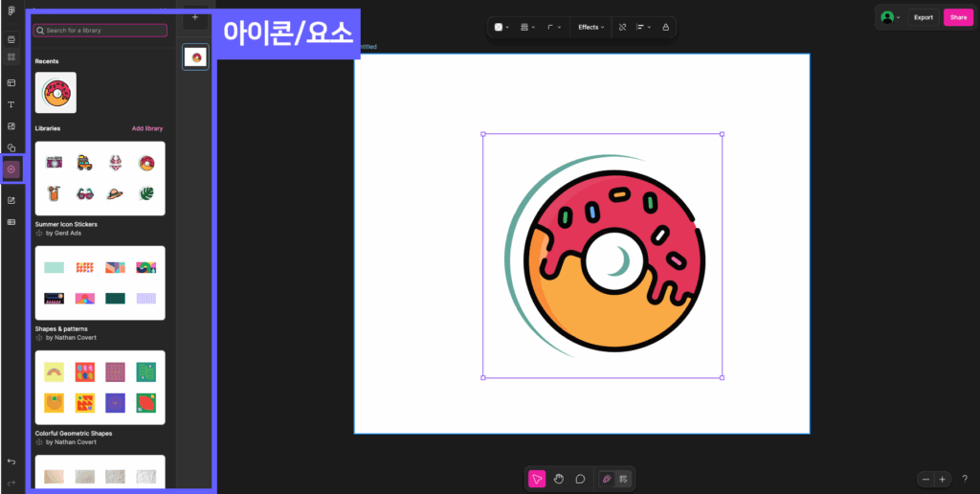Insert the recent donut sticker
This screenshot has width=980, height=494.
pos(56,93)
